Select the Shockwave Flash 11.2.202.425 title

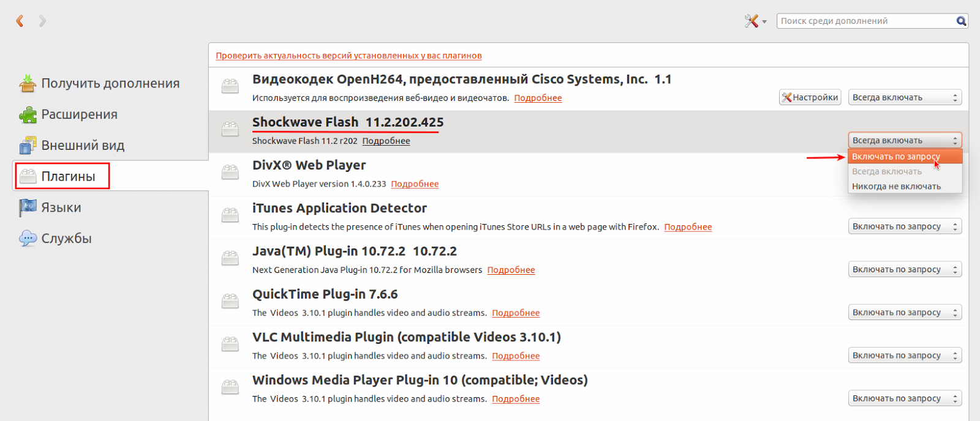348,122
